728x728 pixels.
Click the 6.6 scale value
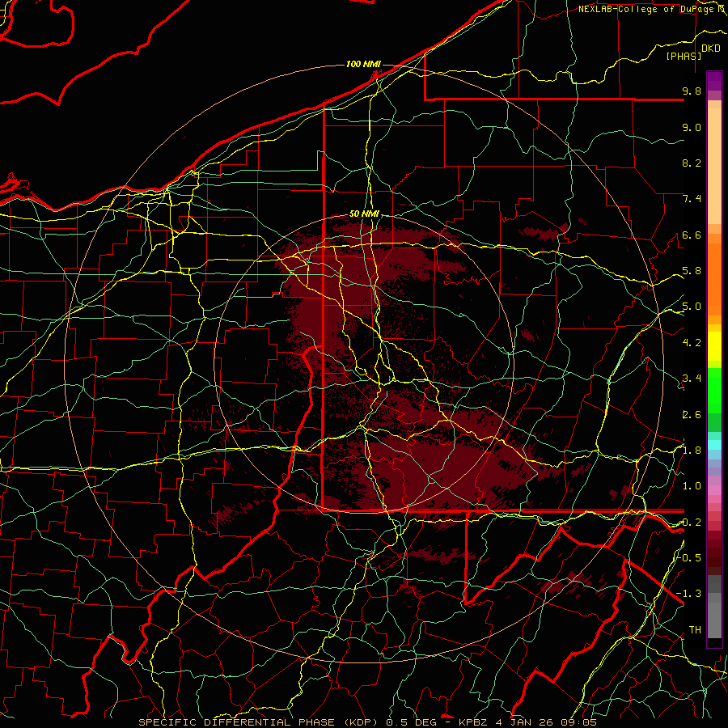(x=692, y=235)
